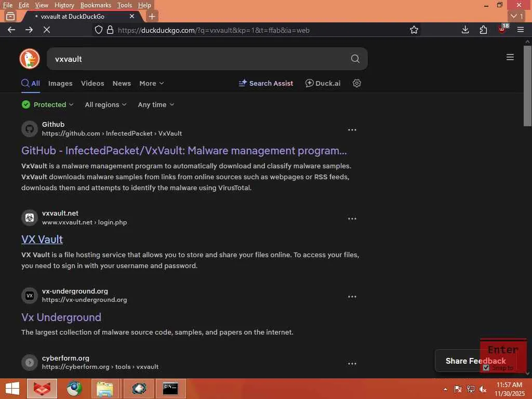Viewport: 532px width, 399px height.
Task: Open the extensions puzzle icon
Action: [483, 30]
